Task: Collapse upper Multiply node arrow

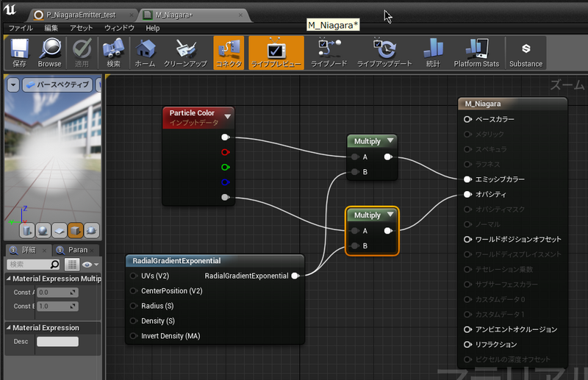Action: 390,140
